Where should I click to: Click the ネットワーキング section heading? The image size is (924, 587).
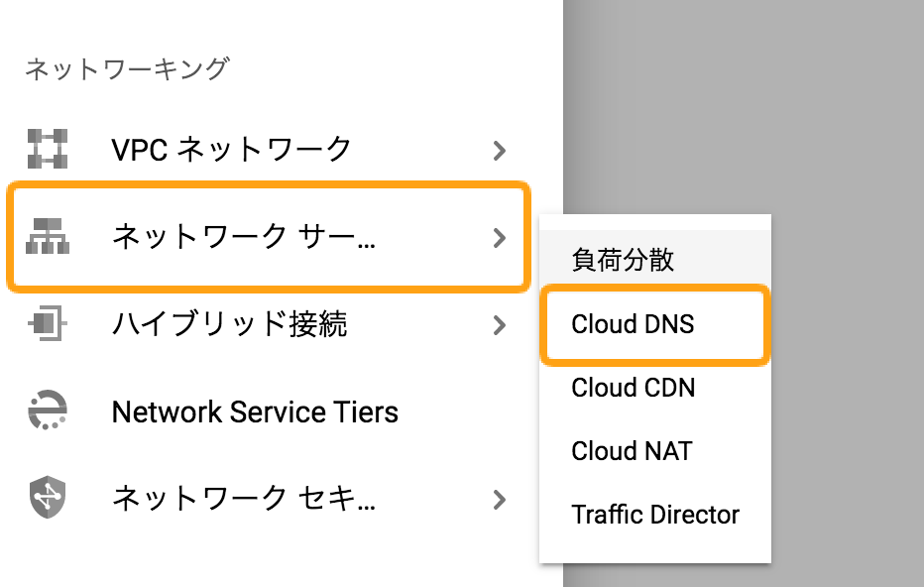point(127,69)
